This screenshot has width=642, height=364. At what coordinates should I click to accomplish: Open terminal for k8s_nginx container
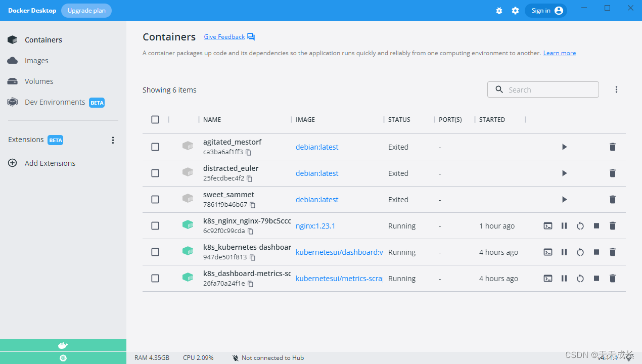(x=548, y=226)
